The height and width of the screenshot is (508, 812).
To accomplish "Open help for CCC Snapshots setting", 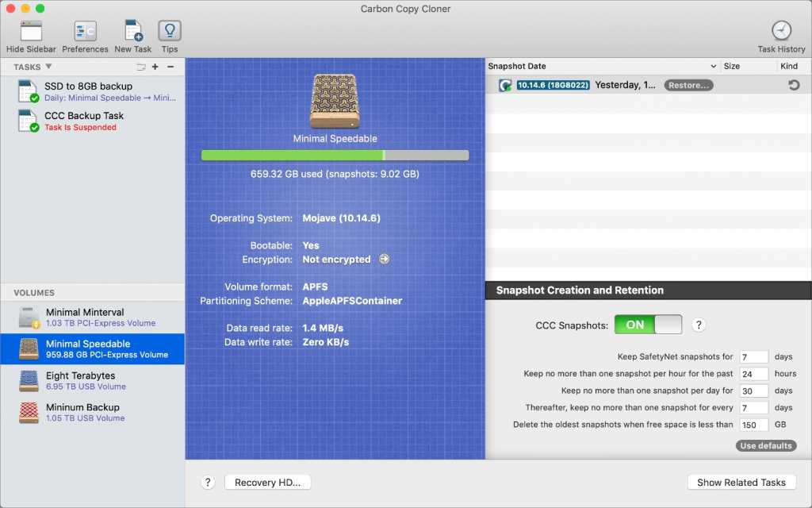I will click(x=699, y=325).
